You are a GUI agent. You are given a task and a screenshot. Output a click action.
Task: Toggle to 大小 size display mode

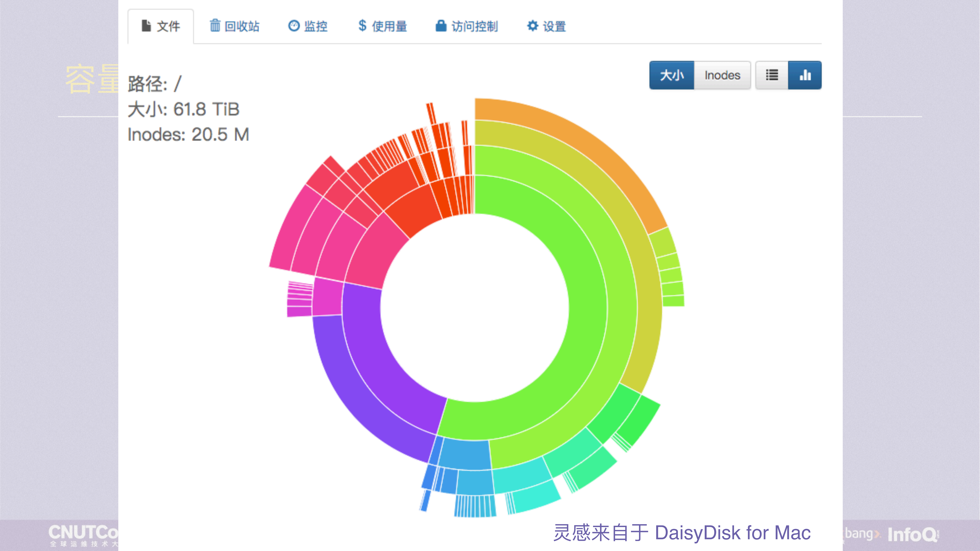[x=671, y=75]
